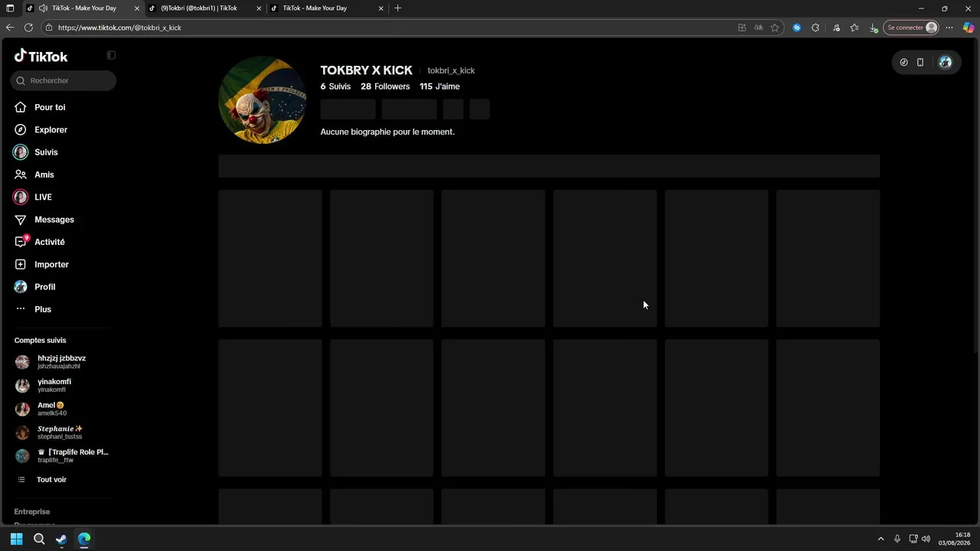Click the 6 Suivis count
Viewport: 980px width, 551px height.
335,86
